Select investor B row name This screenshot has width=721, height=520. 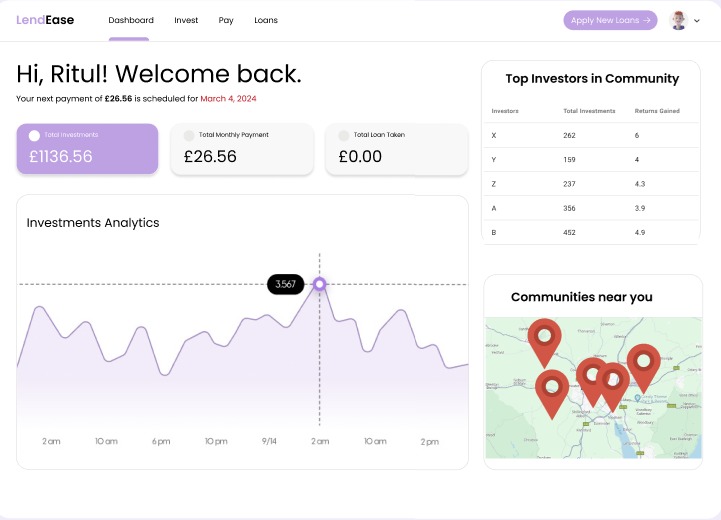[x=494, y=233]
